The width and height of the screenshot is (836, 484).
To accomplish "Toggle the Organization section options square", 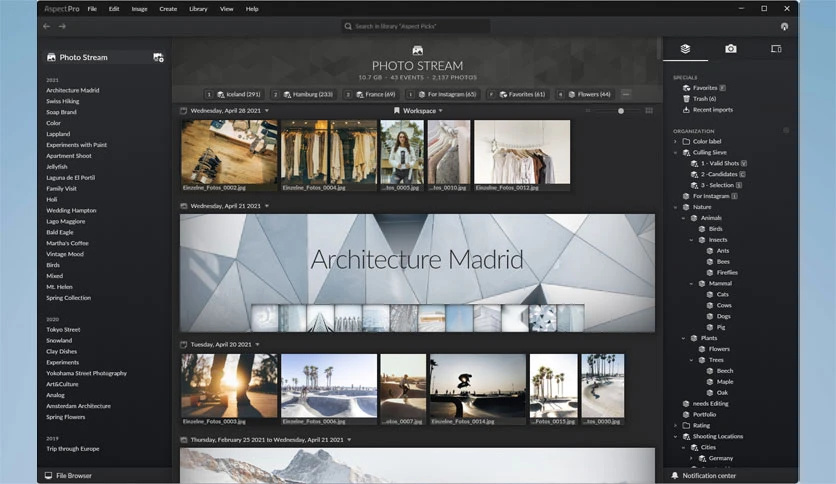I will coord(785,131).
